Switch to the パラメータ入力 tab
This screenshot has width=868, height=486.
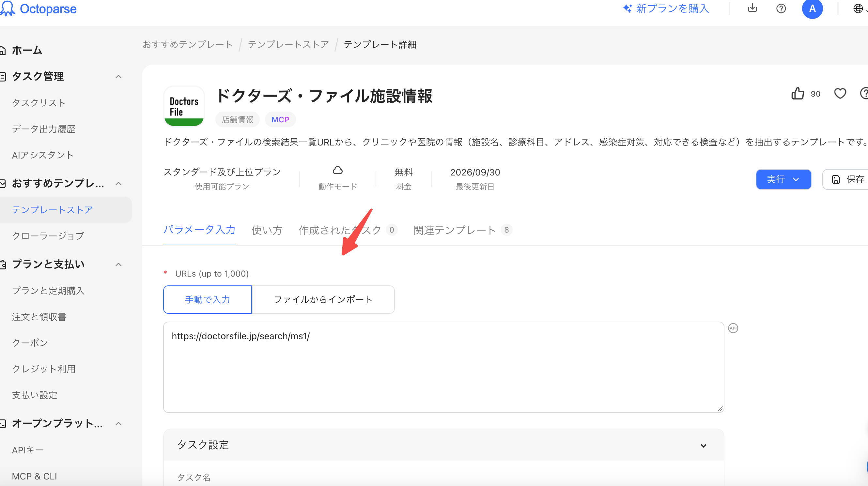pyautogui.click(x=199, y=230)
